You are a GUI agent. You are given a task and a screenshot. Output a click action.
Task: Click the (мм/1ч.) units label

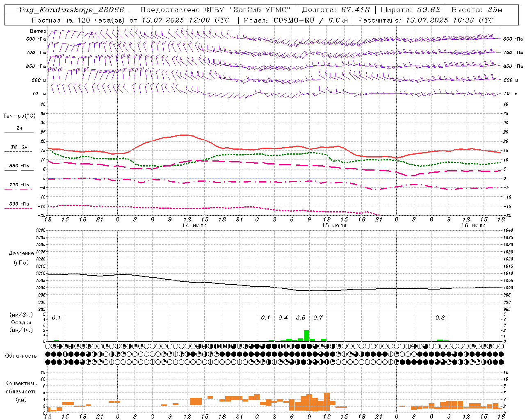coord(21,330)
